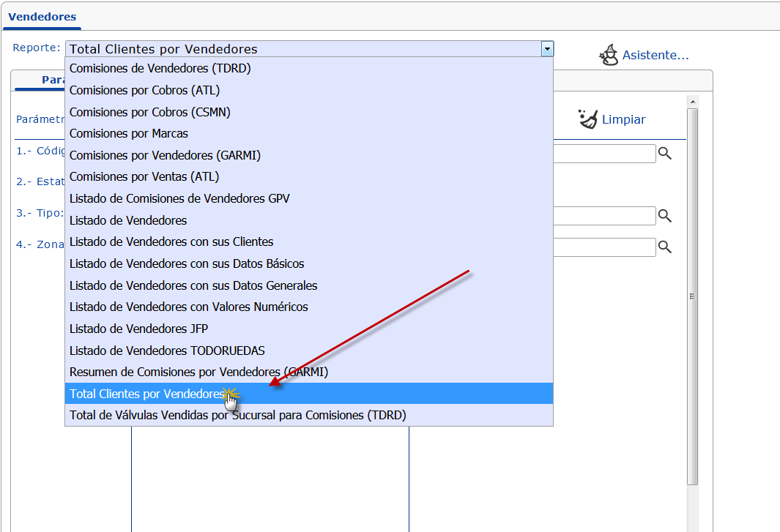
Task: Pick Listado de Vendedores TODORUEDAS option
Action: 167,351
